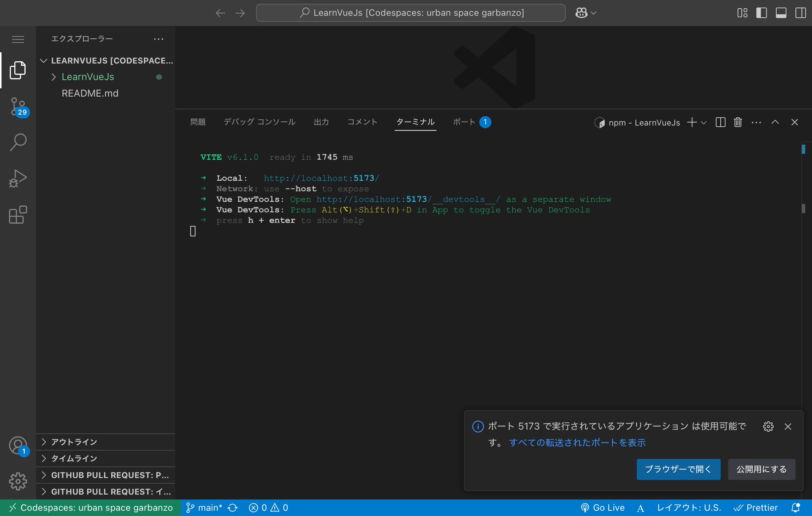Click the すべての転送されたポートを表示 link
The image size is (812, 516).
[x=577, y=443]
